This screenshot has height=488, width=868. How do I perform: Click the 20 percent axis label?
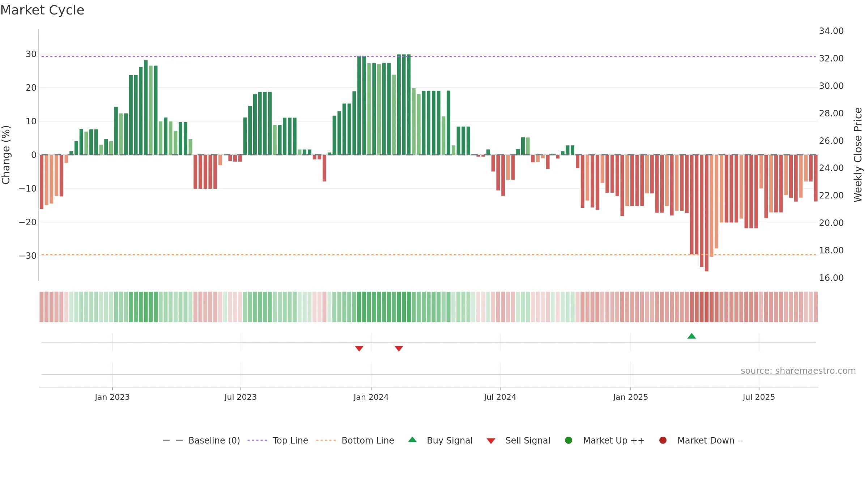[x=31, y=88]
